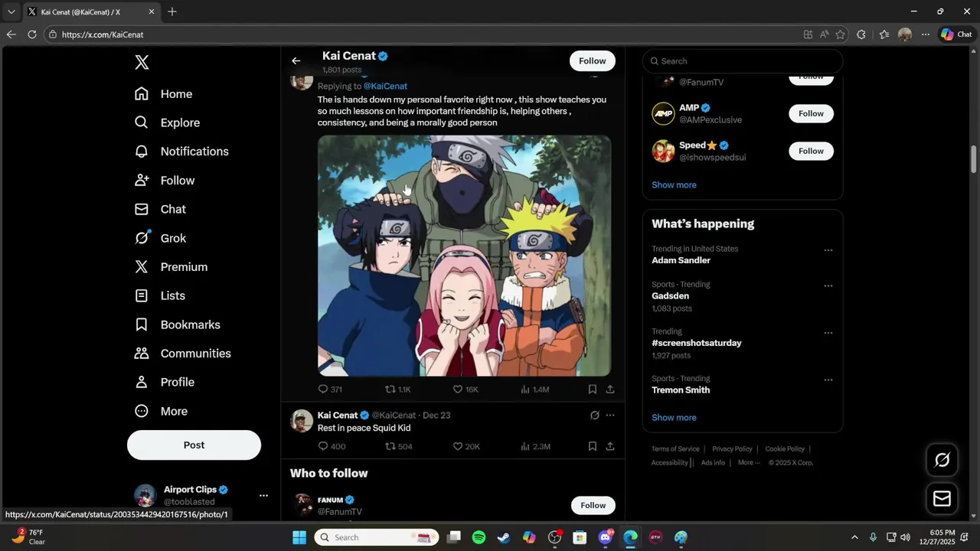
Task: Click the Lists icon in the sidebar
Action: pos(142,295)
